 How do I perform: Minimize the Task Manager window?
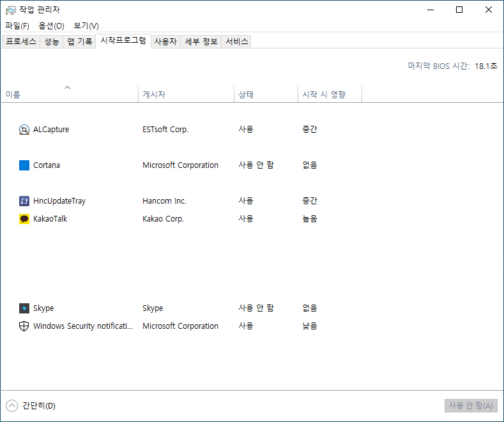(431, 10)
